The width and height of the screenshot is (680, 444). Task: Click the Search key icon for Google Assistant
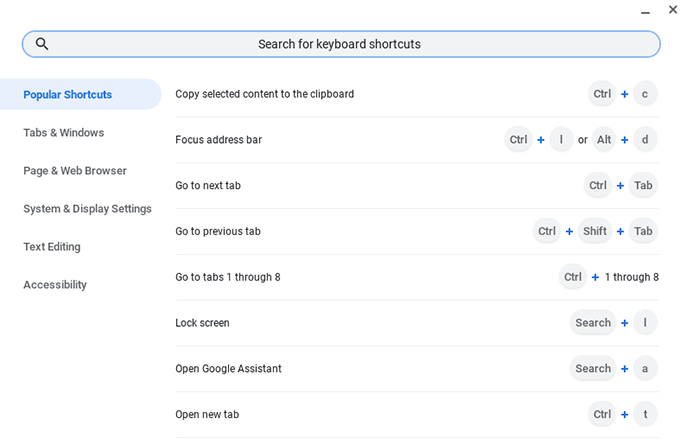(593, 369)
